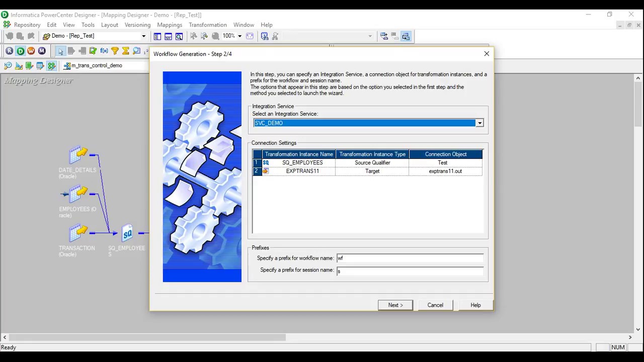Open the Demo - [Rep_Test] folder dropdown
This screenshot has height=362, width=644.
coord(143,36)
